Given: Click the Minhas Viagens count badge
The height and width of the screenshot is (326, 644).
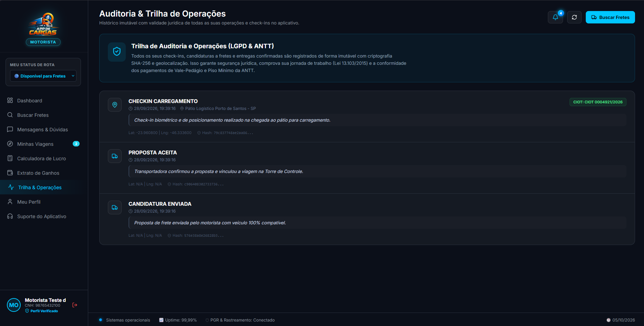Looking at the screenshot, I should click(x=76, y=144).
